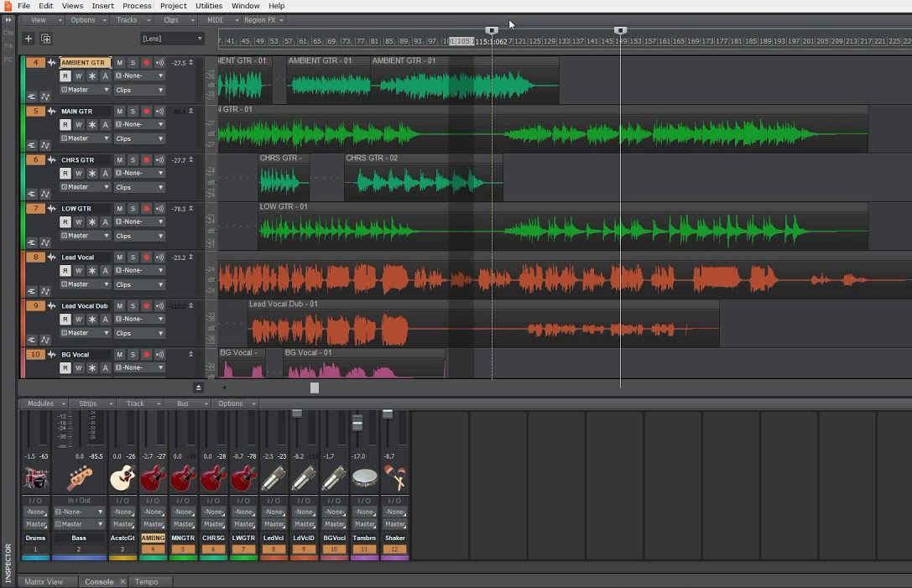This screenshot has width=912, height=588.
Task: Click the microphone icon above LdVclD strip
Action: (304, 479)
